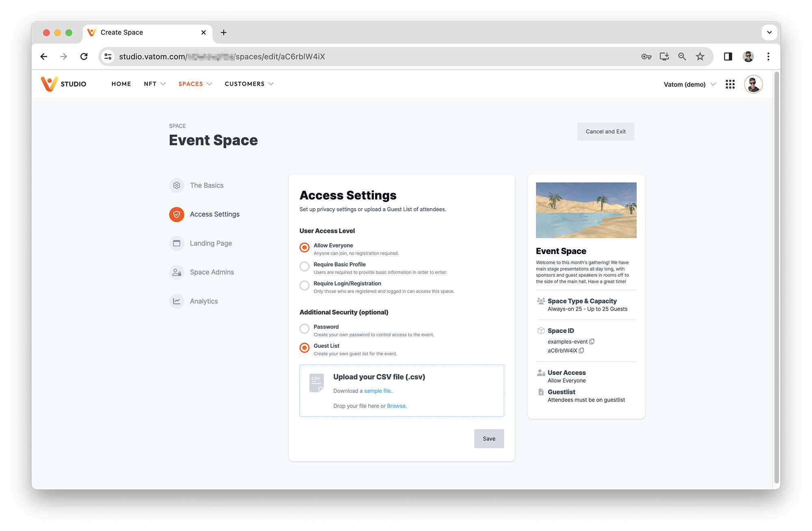Open the zoom magnifier icon
The width and height of the screenshot is (812, 531).
[682, 56]
